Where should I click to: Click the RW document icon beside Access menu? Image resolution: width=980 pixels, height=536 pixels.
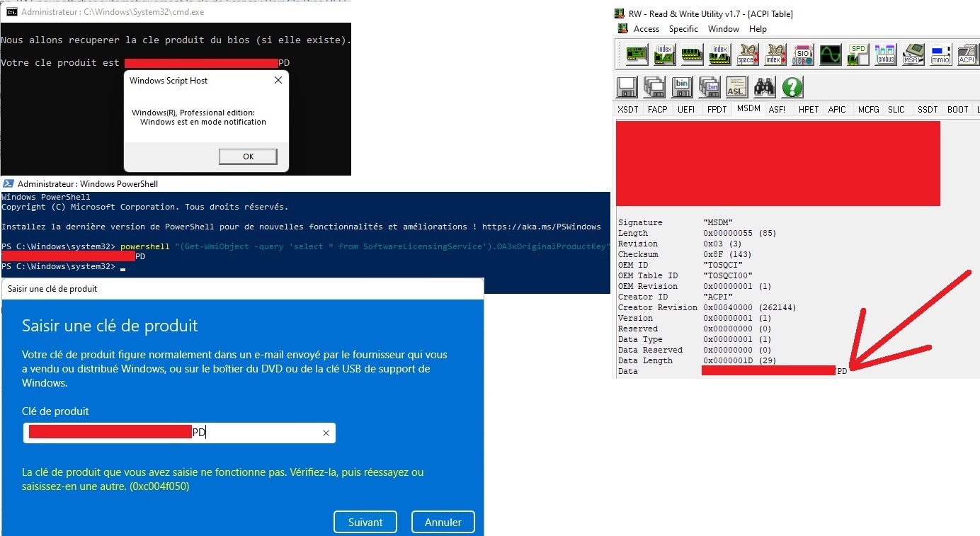tap(623, 29)
